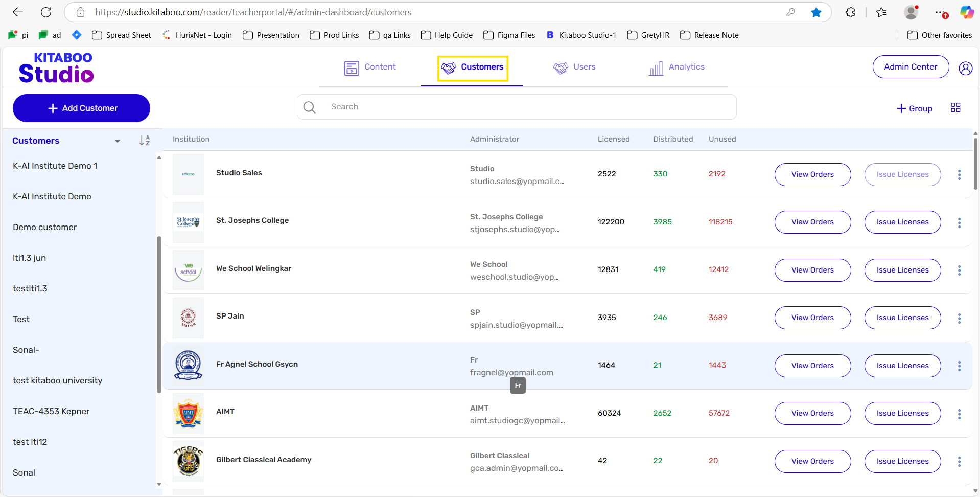Open the Spread Sheet bookmark folder
Image resolution: width=980 pixels, height=497 pixels.
point(122,35)
